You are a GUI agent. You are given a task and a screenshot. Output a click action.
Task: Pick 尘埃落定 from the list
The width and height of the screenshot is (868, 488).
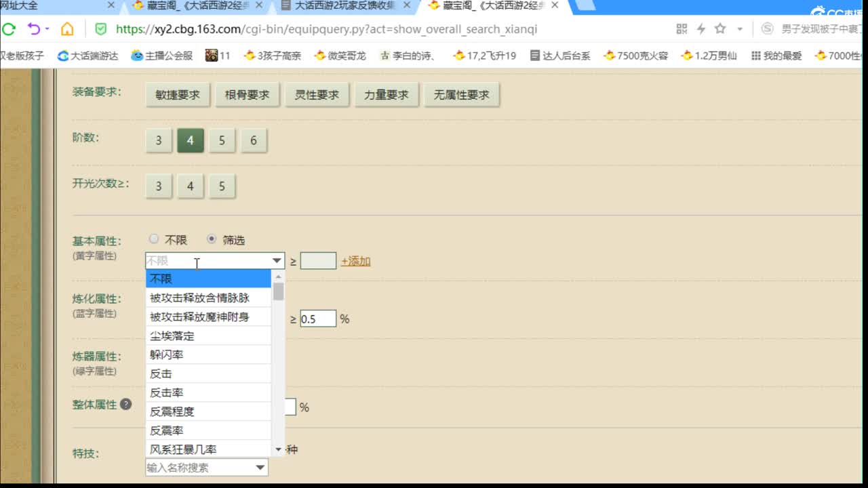click(x=209, y=335)
